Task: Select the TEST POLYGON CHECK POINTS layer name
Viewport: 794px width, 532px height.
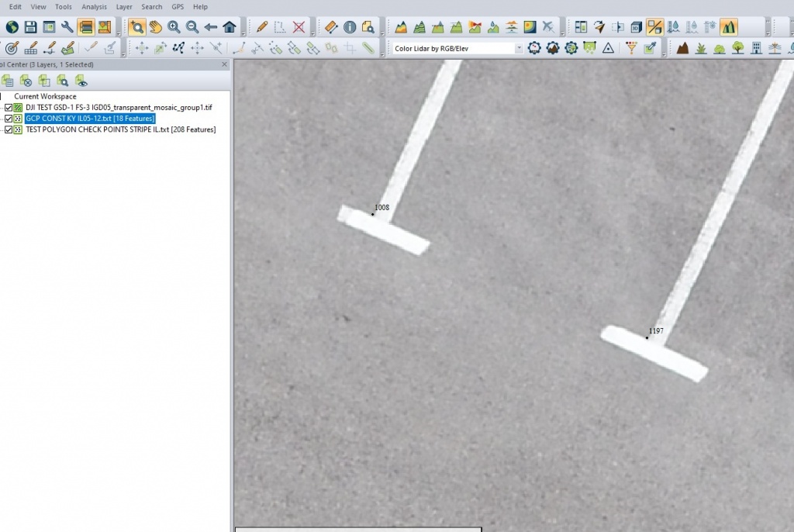Action: (x=120, y=130)
